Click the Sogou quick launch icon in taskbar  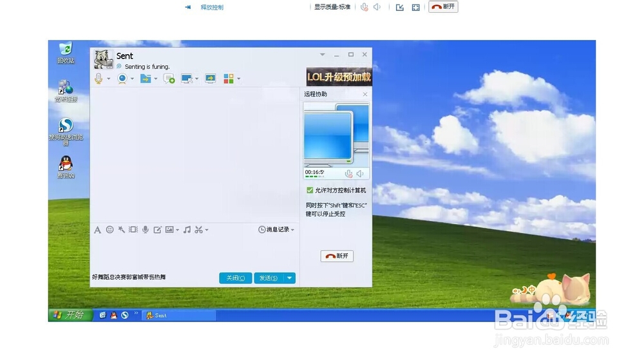[x=125, y=315]
